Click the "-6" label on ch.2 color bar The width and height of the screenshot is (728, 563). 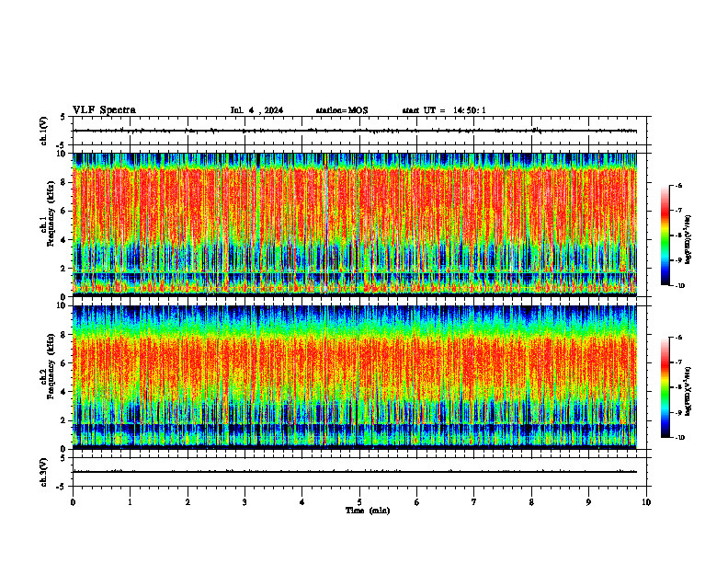[x=678, y=338]
